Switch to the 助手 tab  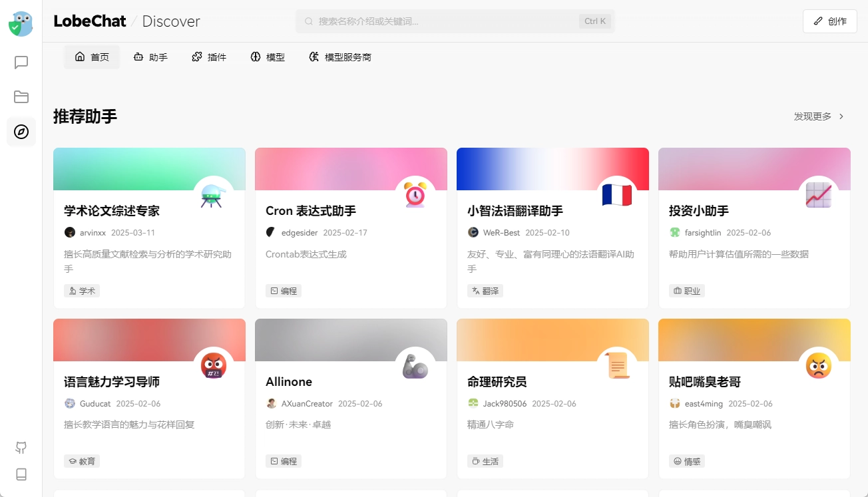(150, 57)
